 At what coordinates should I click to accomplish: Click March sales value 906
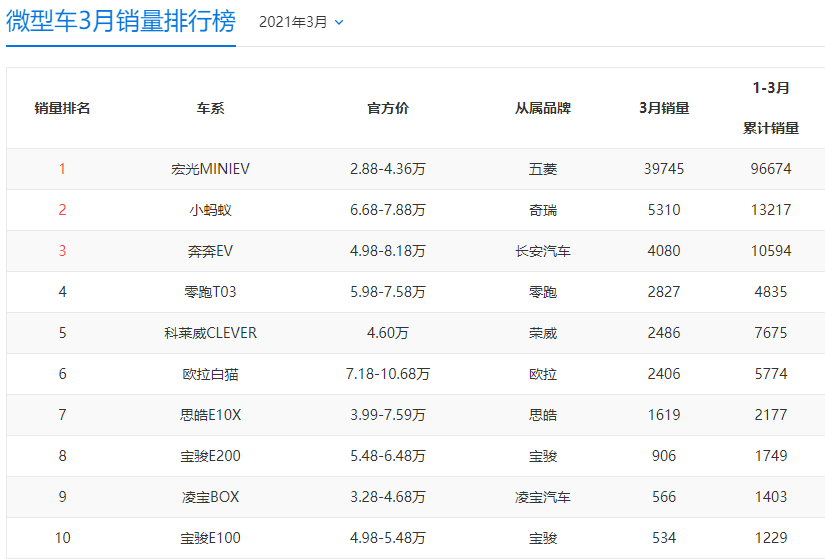(x=664, y=456)
